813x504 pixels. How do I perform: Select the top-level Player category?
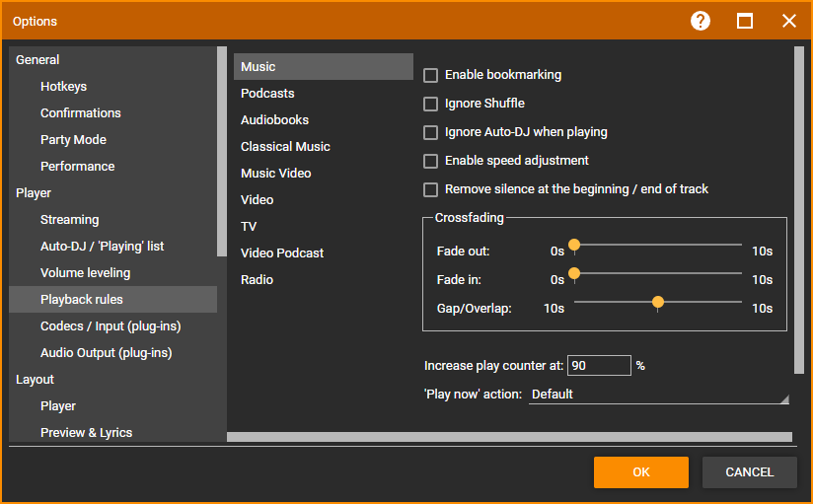coord(113,193)
